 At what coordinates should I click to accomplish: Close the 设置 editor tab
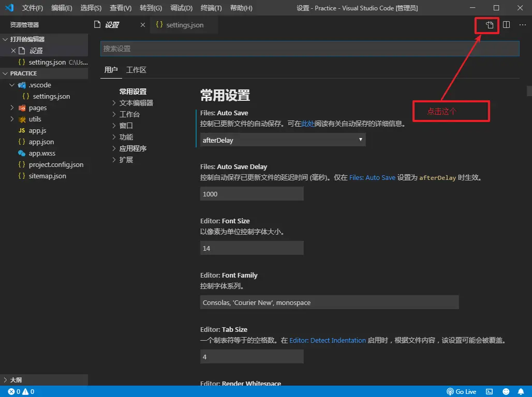143,25
